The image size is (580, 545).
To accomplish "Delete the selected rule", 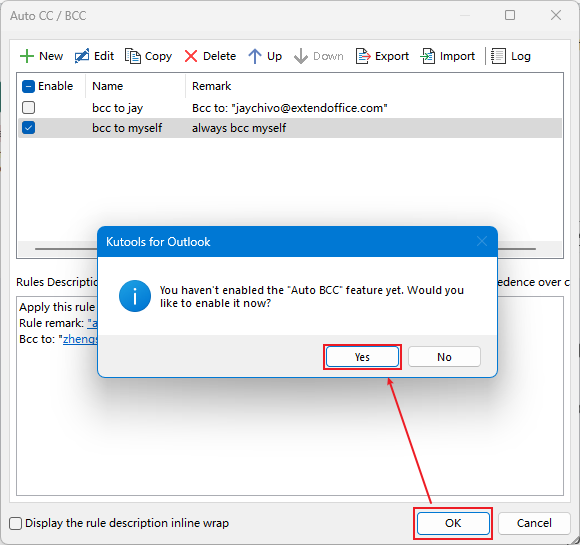I will (x=210, y=56).
